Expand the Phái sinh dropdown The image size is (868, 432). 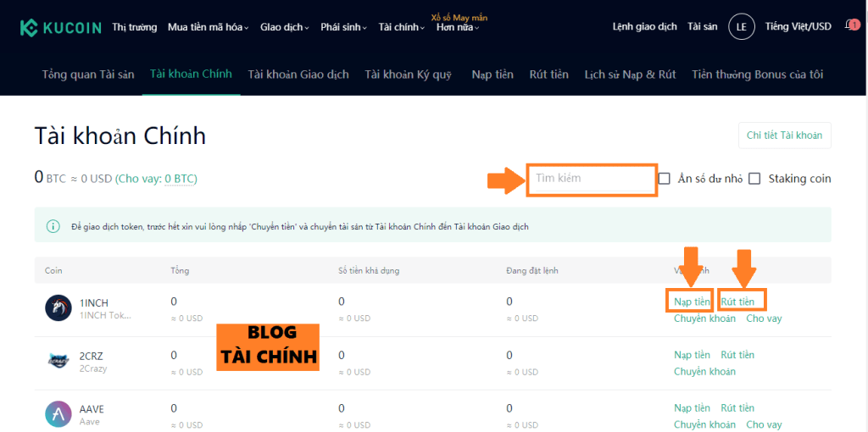tap(343, 27)
